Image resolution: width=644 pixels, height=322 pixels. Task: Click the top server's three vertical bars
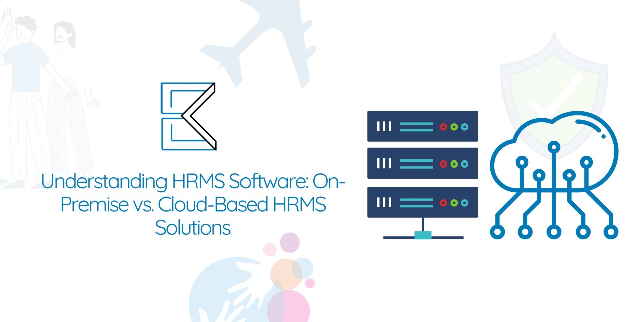click(384, 127)
